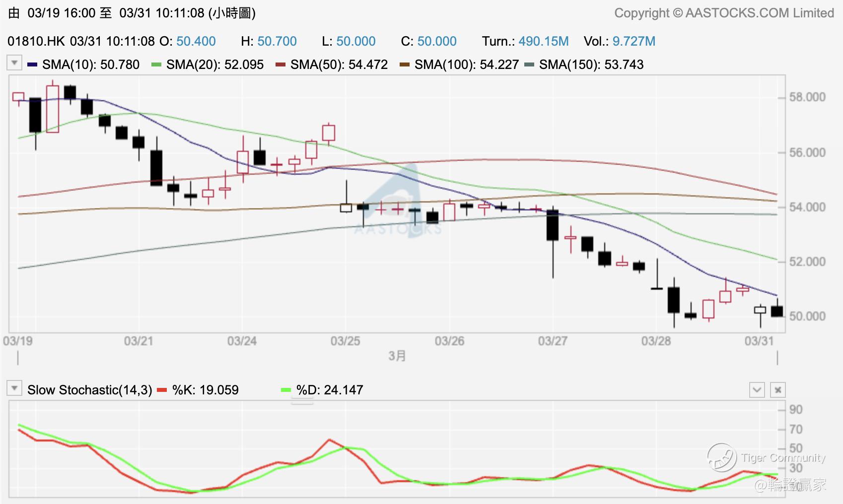This screenshot has height=504, width=843.
Task: Click the 03/28 date axis label
Action: [x=656, y=341]
